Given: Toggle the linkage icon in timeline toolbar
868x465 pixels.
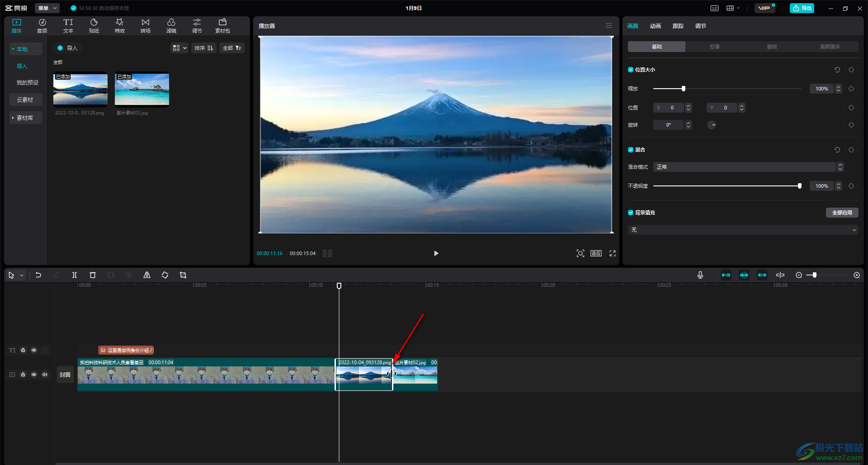Looking at the screenshot, I should tap(762, 275).
